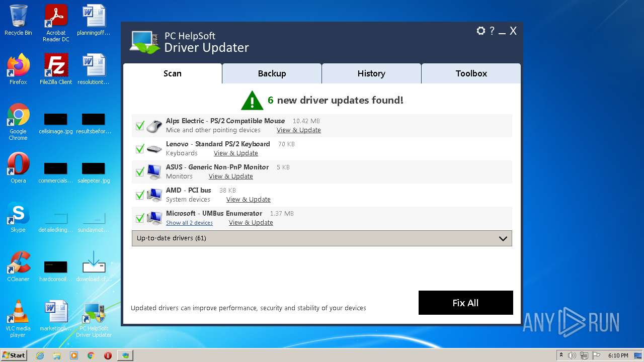Viewport: 644px width, 362px height.
Task: View & Update the ASUS monitor driver
Action: tap(231, 176)
